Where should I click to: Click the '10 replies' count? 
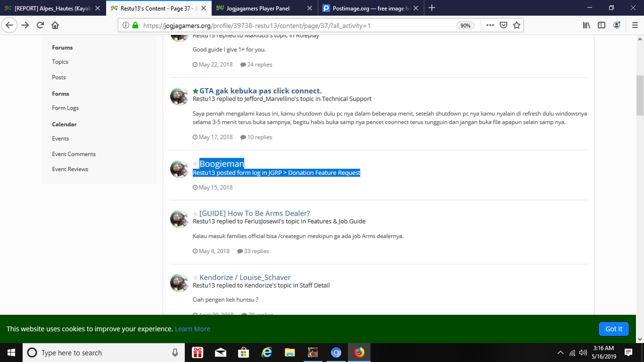pos(256,137)
